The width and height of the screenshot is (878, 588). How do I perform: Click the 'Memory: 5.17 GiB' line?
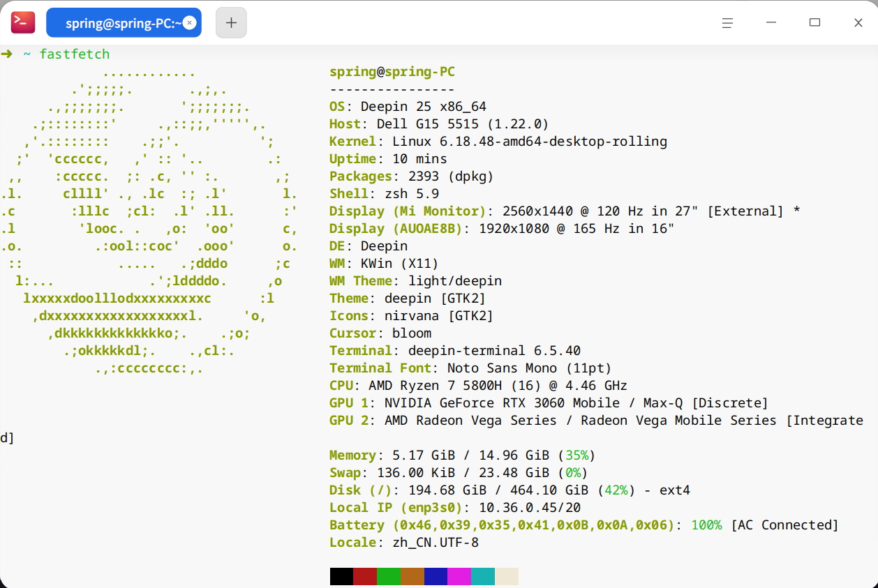pos(463,455)
